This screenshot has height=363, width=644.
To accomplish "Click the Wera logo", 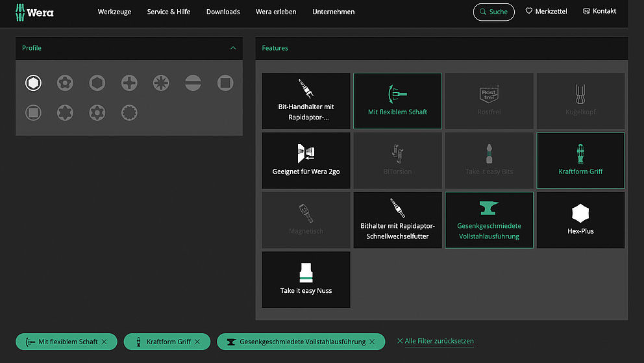I will click(34, 12).
